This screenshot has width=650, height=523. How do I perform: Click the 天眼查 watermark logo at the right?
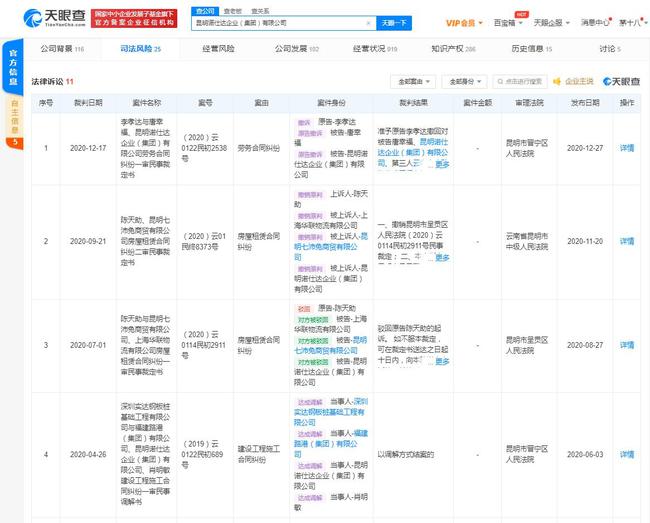click(x=621, y=82)
